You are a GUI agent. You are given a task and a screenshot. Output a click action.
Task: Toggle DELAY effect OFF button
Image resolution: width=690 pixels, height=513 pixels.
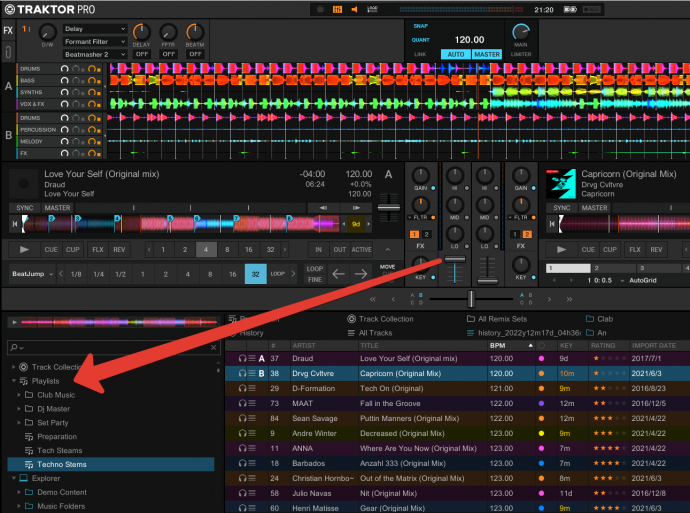[142, 54]
